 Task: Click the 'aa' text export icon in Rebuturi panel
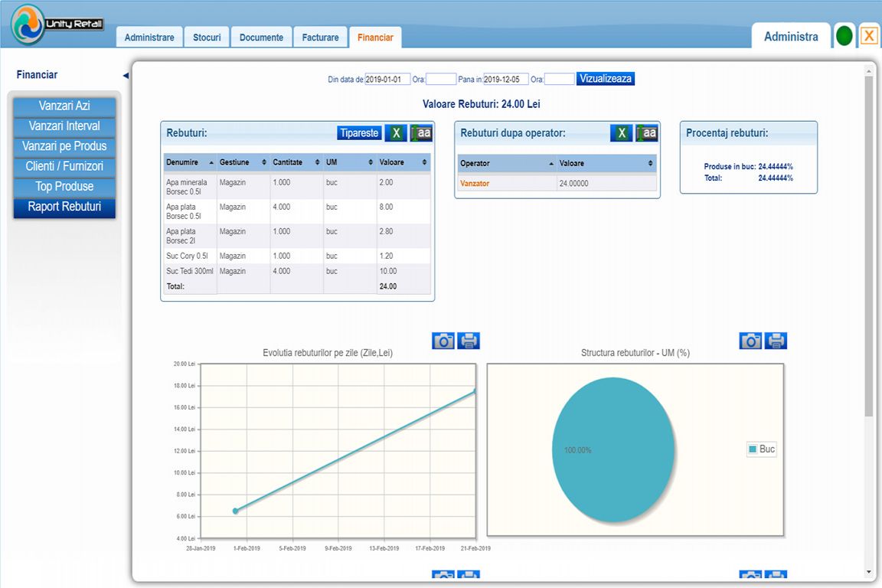click(x=421, y=133)
